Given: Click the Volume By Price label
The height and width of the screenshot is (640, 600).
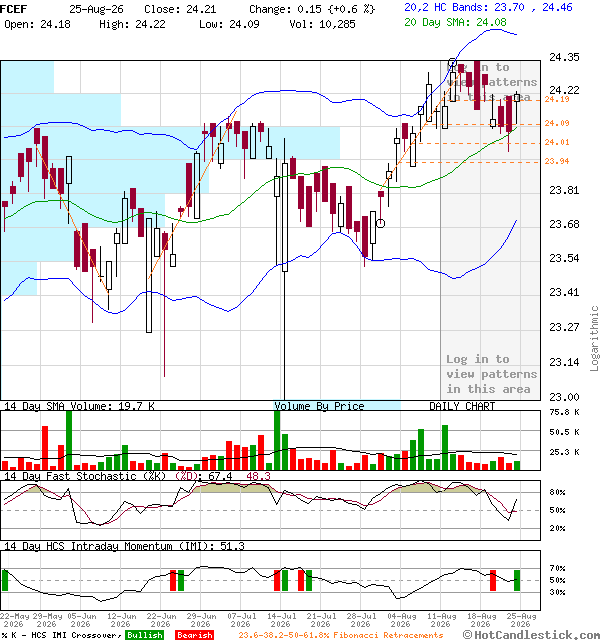Looking at the screenshot, I should (319, 406).
